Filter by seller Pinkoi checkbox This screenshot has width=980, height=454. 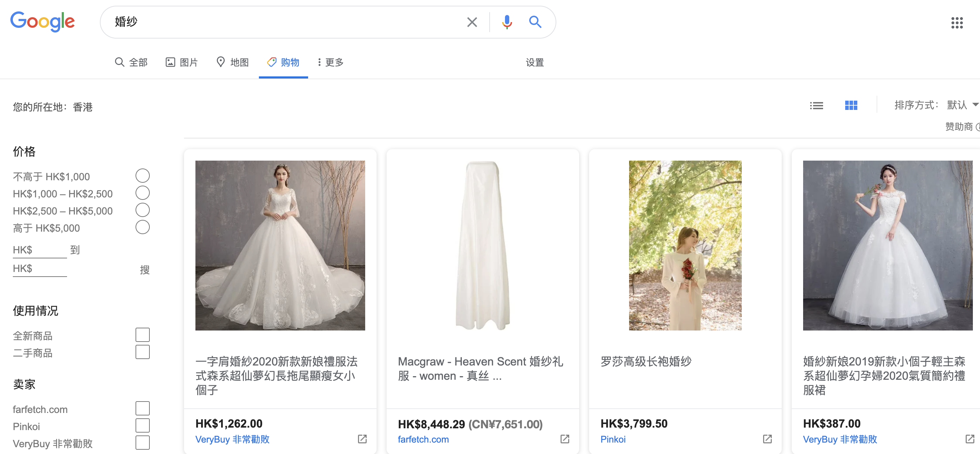point(142,425)
